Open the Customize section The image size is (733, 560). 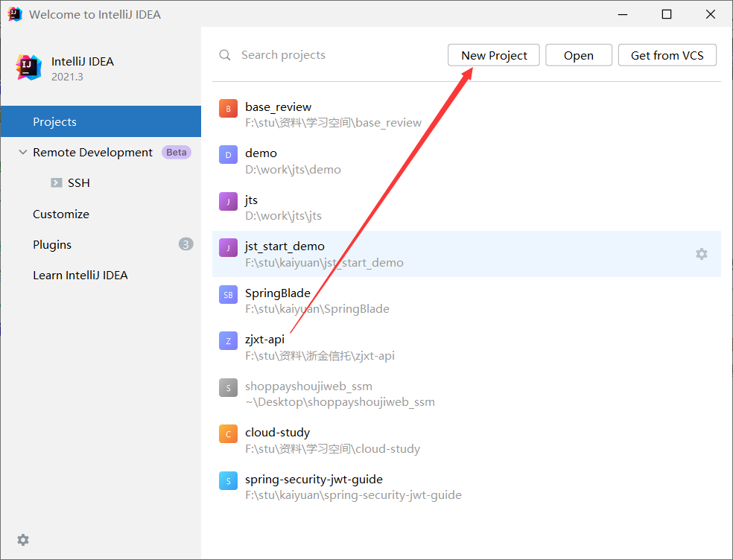tap(61, 214)
